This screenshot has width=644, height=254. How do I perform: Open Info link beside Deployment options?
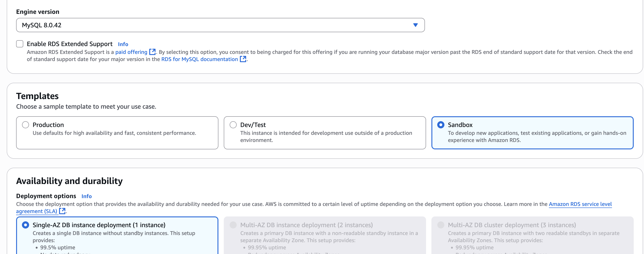tap(87, 196)
